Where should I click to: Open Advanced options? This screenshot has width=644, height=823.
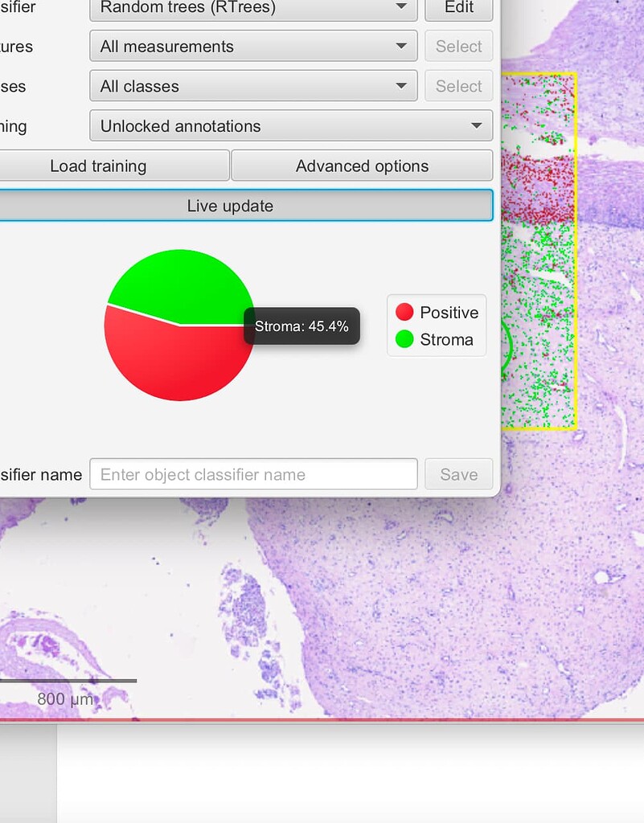362,166
